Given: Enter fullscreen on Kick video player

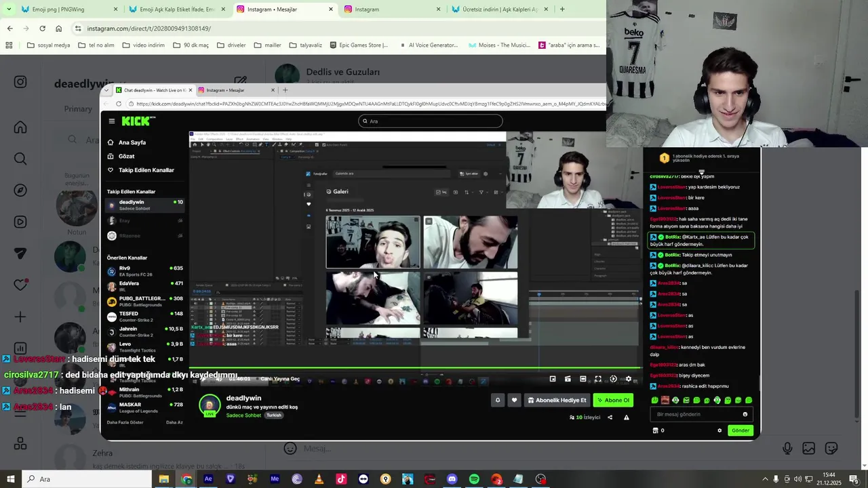Looking at the screenshot, I should pyautogui.click(x=598, y=379).
